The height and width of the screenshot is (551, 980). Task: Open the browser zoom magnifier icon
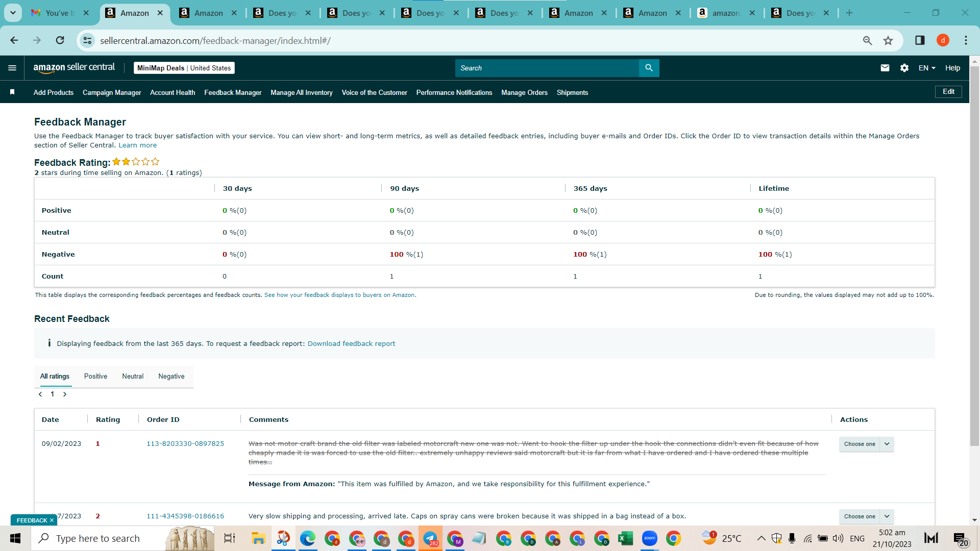click(867, 40)
